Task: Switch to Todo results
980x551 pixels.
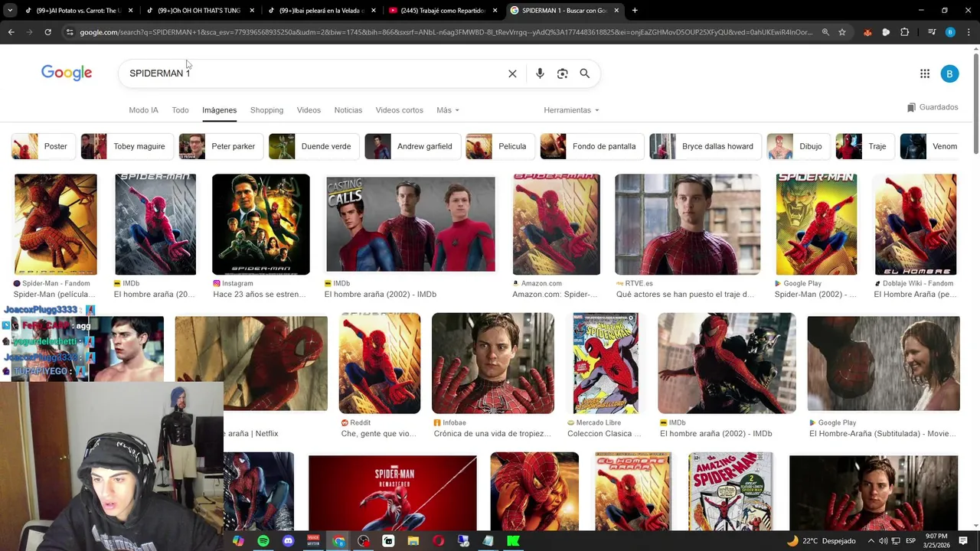Action: point(180,110)
